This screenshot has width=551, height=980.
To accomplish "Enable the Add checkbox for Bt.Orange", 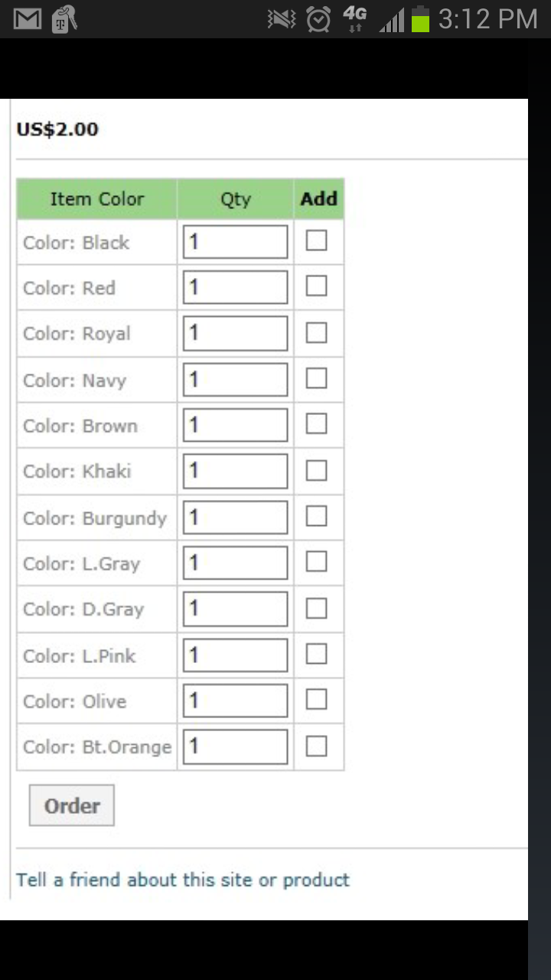I will (316, 746).
